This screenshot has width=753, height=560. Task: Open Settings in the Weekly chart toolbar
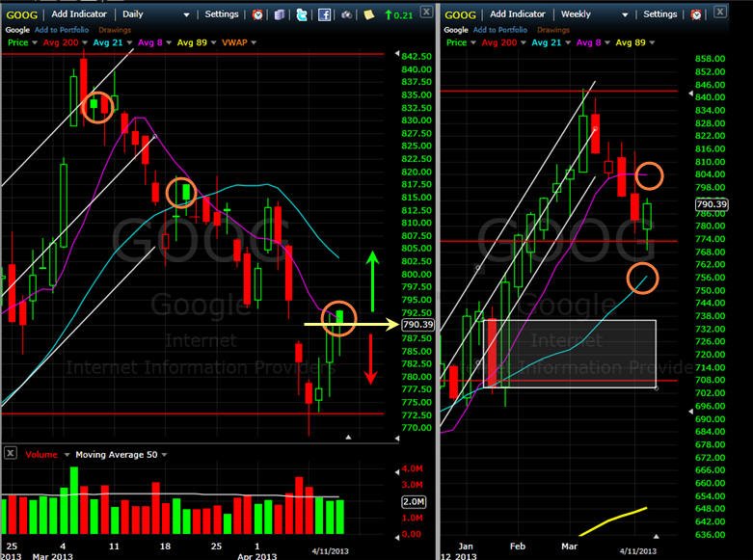tap(659, 14)
